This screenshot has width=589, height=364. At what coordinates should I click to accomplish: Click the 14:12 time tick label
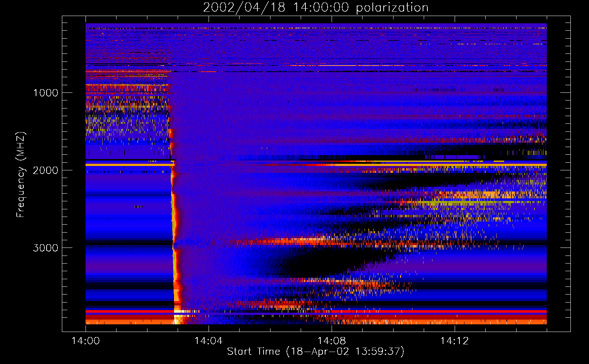click(x=454, y=341)
